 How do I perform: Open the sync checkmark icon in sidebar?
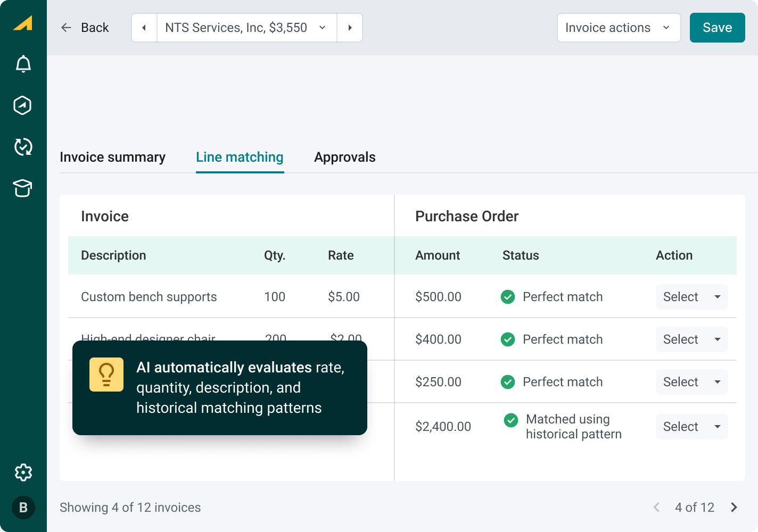[23, 147]
